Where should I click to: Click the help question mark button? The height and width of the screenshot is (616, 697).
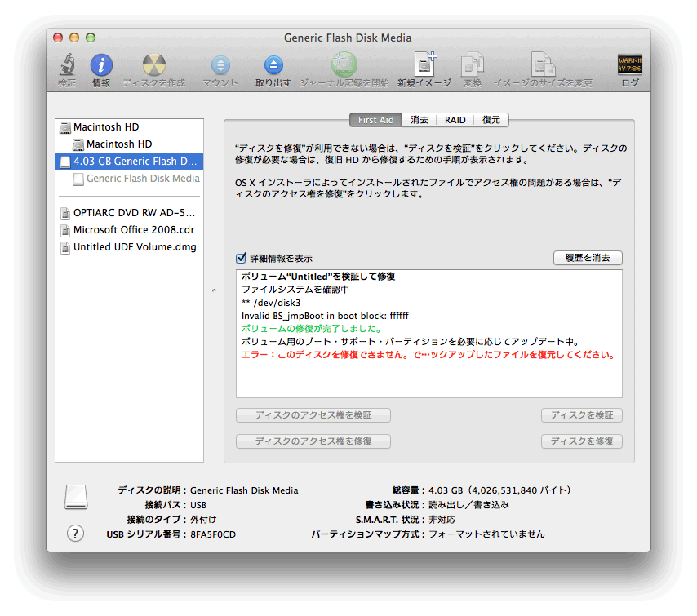[76, 534]
